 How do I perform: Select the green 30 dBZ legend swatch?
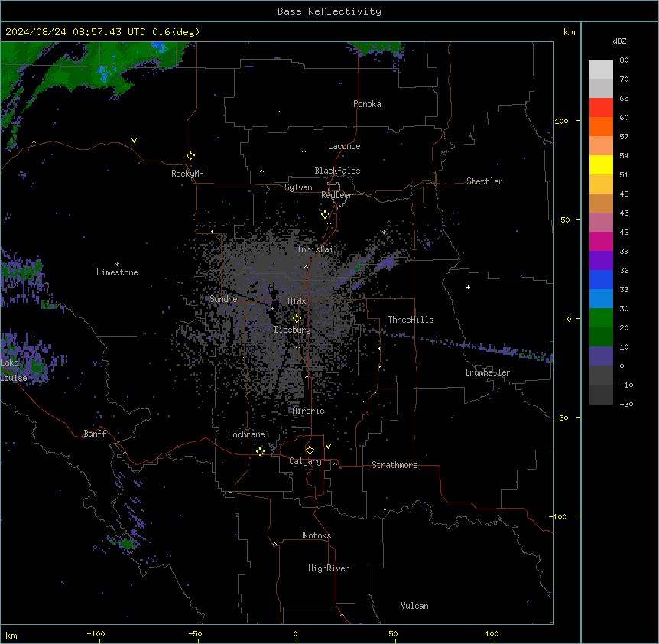click(x=601, y=318)
